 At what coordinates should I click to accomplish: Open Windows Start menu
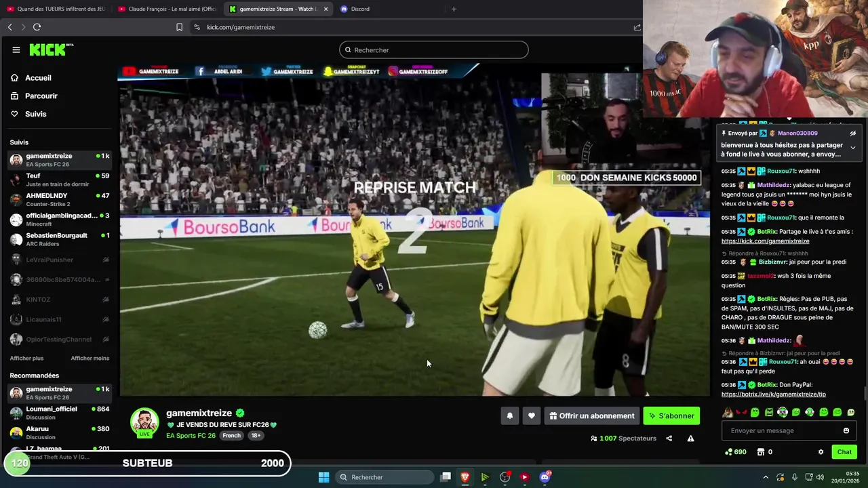(x=323, y=477)
